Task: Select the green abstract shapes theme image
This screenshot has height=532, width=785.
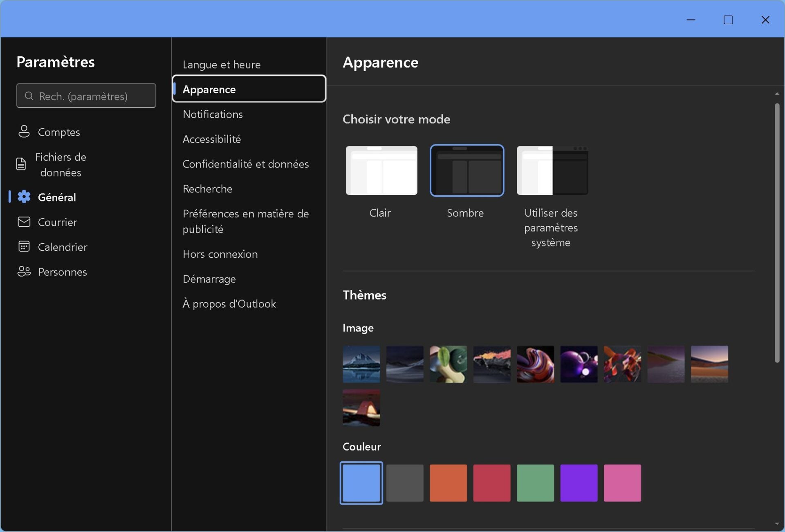Action: pyautogui.click(x=448, y=364)
